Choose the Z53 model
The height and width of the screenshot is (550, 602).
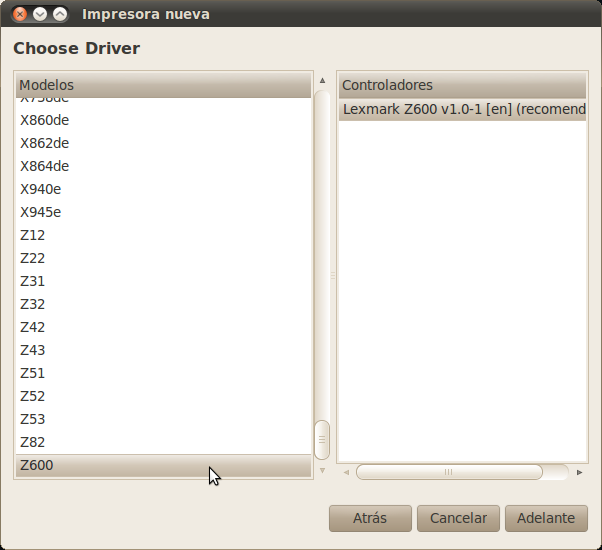click(163, 420)
